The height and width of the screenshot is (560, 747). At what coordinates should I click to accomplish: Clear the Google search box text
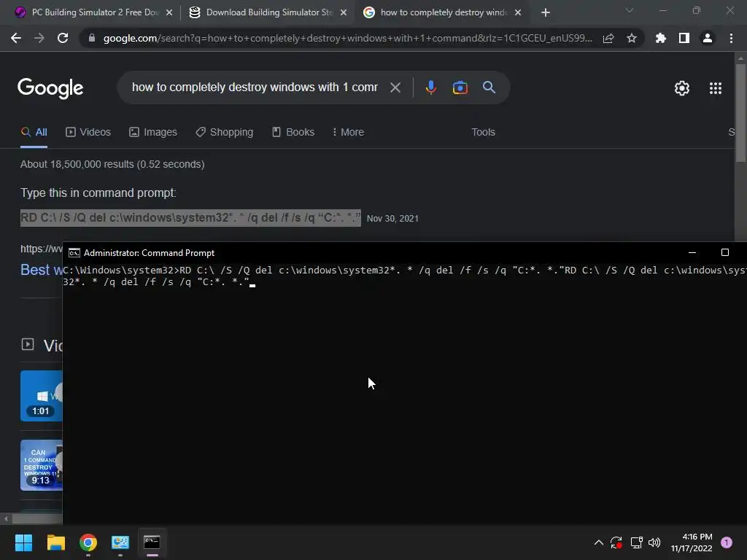[395, 87]
